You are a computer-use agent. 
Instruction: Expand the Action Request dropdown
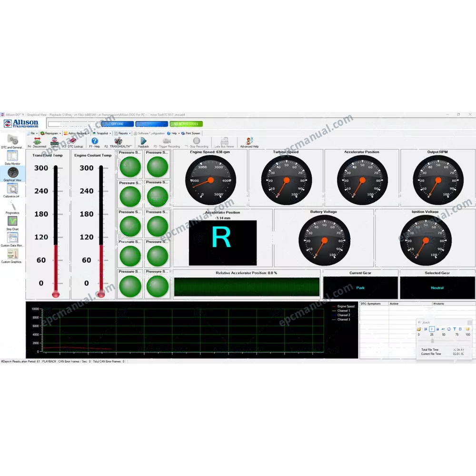coord(77,133)
